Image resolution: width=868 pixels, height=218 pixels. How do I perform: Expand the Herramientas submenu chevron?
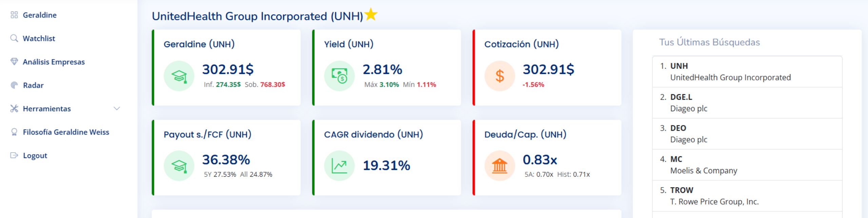point(117,108)
